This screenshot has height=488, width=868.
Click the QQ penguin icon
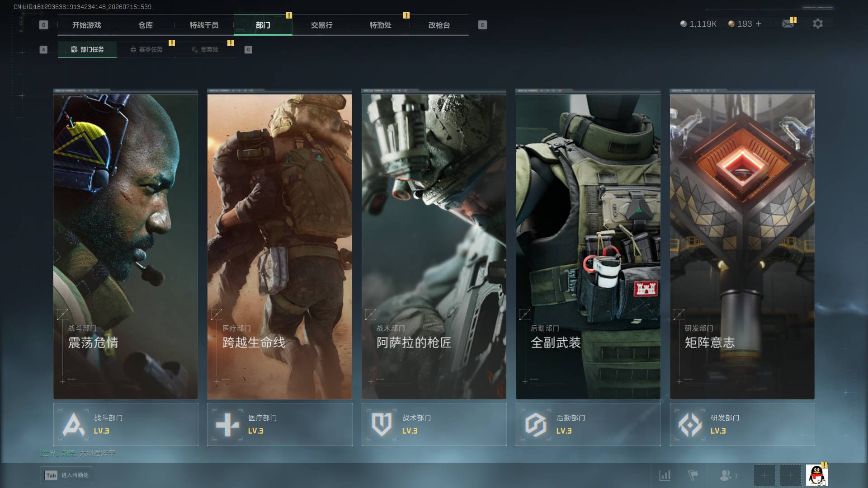tap(816, 475)
